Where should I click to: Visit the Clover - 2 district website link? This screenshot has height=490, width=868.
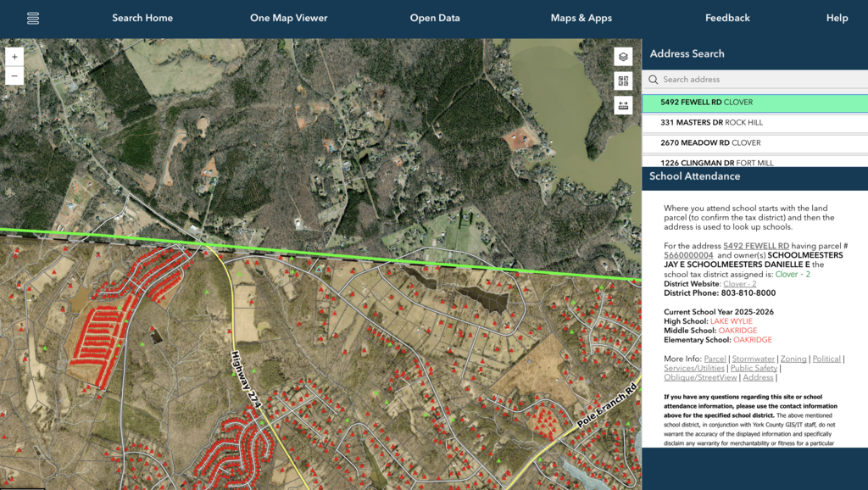click(x=739, y=284)
